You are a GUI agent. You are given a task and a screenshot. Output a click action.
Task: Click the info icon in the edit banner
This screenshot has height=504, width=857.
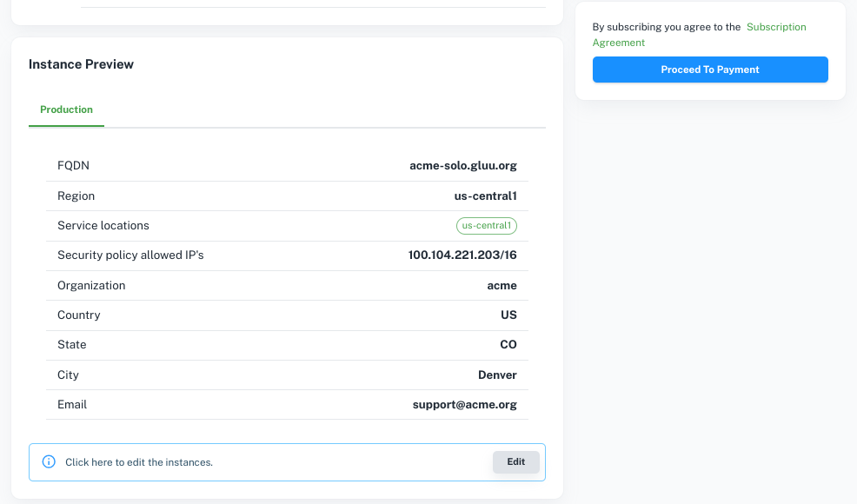pos(50,462)
